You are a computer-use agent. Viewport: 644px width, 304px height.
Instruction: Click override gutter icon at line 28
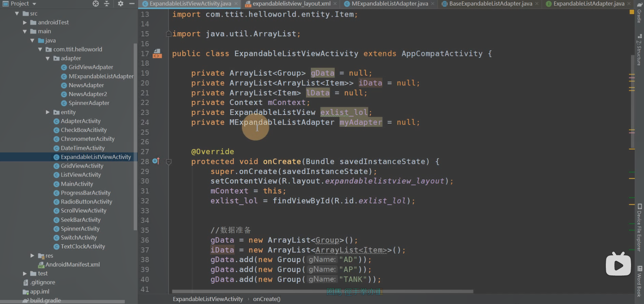coord(156,161)
